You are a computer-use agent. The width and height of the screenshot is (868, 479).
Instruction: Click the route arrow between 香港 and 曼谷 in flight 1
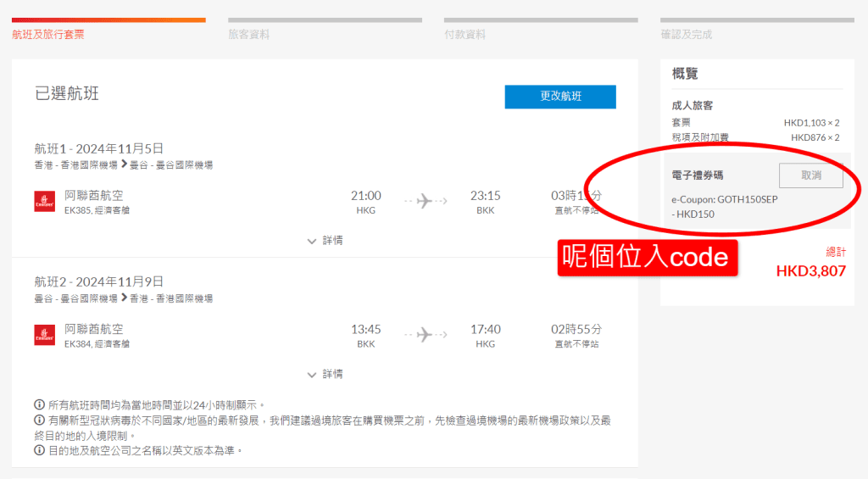pos(124,164)
